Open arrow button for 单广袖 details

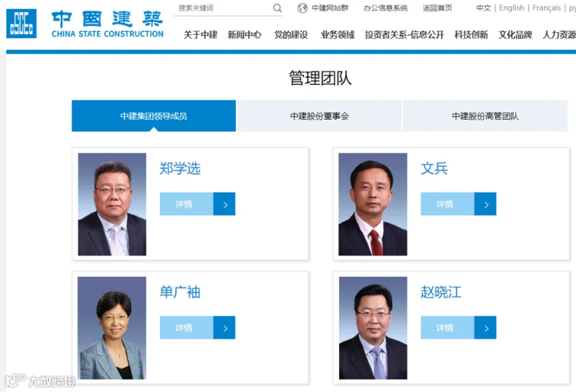224,327
